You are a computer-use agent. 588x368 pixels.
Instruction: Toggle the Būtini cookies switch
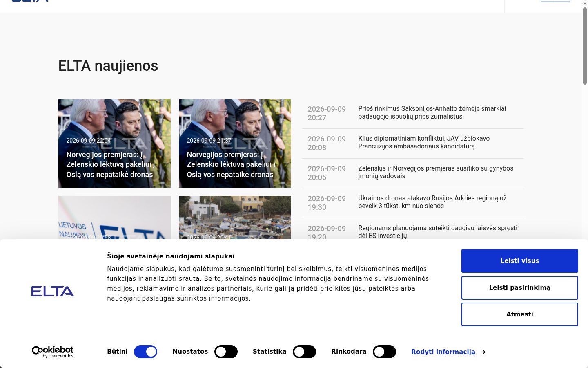[145, 352]
